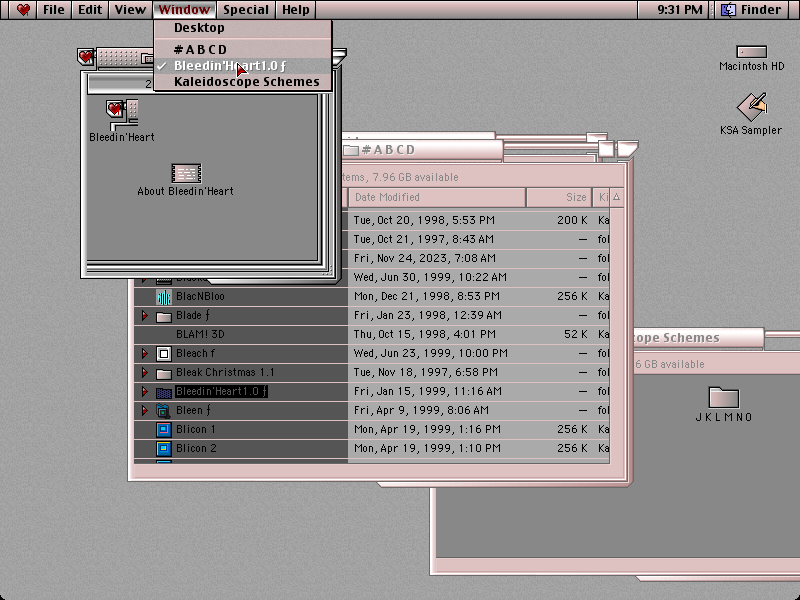Expand the Blade ƒ folder
The width and height of the screenshot is (800, 600).
pyautogui.click(x=144, y=316)
